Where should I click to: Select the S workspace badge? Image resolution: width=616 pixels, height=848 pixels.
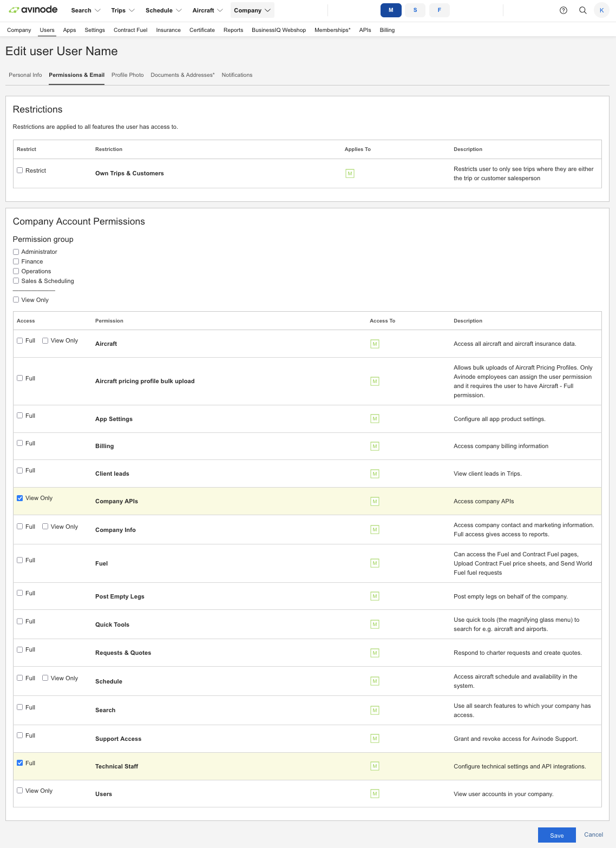coord(415,10)
